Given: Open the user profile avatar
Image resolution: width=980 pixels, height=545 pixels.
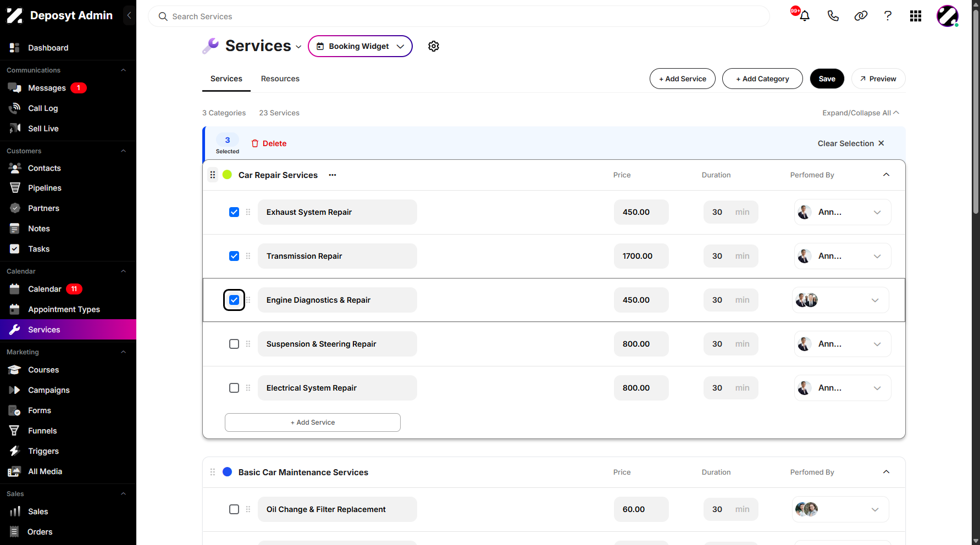Looking at the screenshot, I should click(x=948, y=16).
